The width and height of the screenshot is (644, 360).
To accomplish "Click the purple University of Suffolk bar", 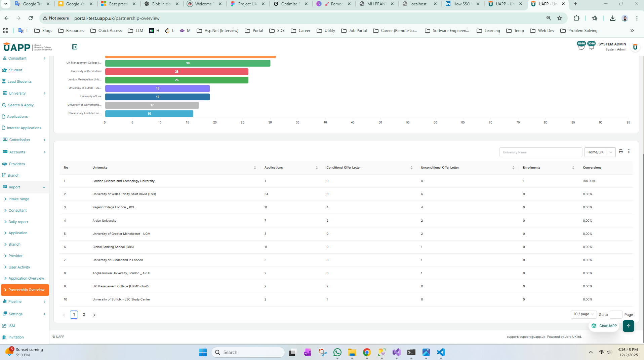I will [x=157, y=88].
